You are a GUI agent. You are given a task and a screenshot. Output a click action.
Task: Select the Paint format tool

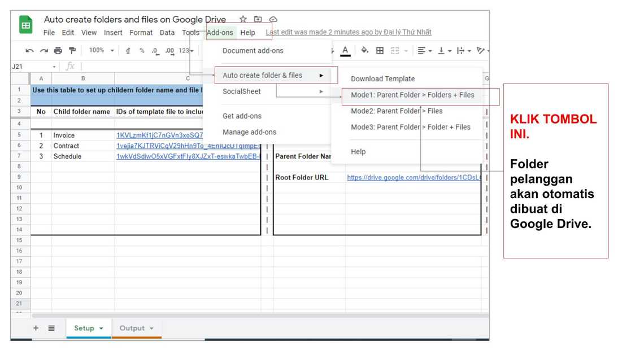tap(72, 51)
